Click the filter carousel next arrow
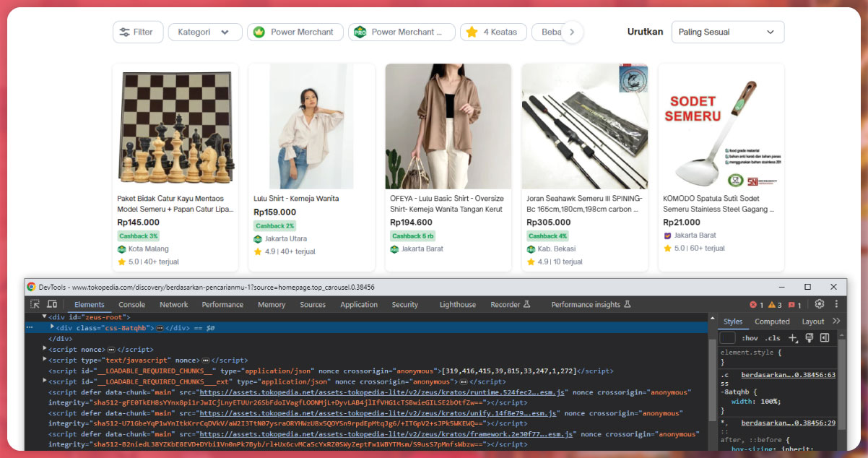This screenshot has height=458, width=868. pos(572,32)
